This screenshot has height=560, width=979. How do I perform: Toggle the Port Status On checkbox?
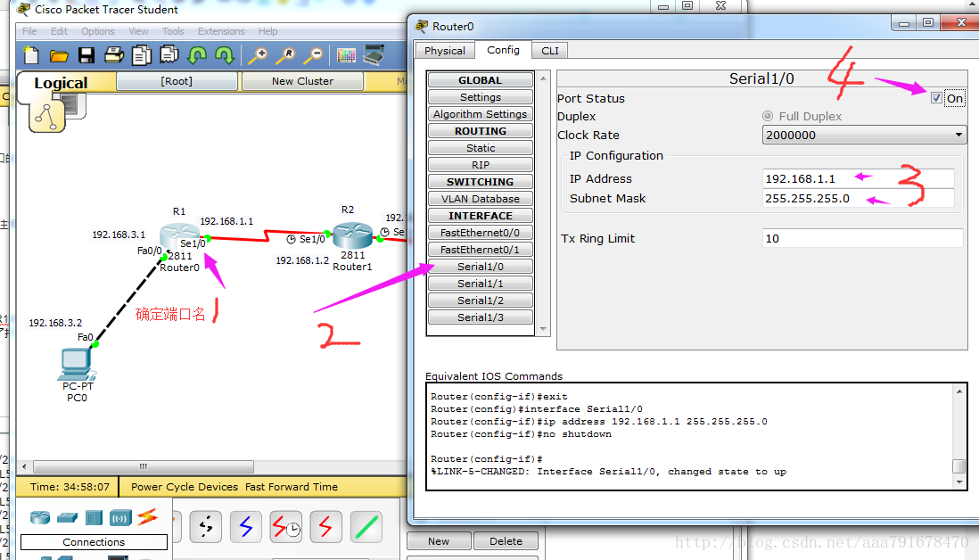tap(936, 98)
